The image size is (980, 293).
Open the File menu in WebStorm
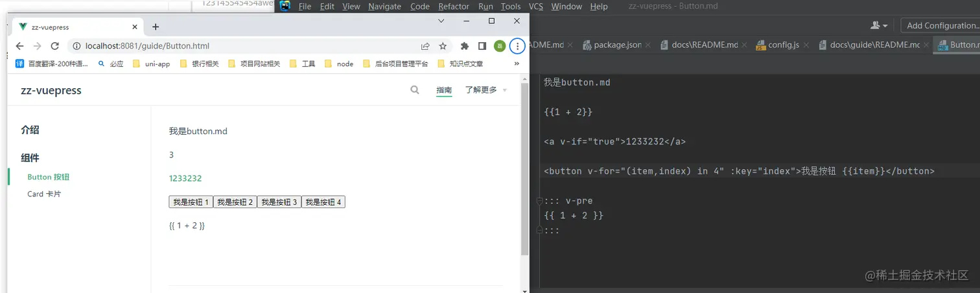pos(305,6)
